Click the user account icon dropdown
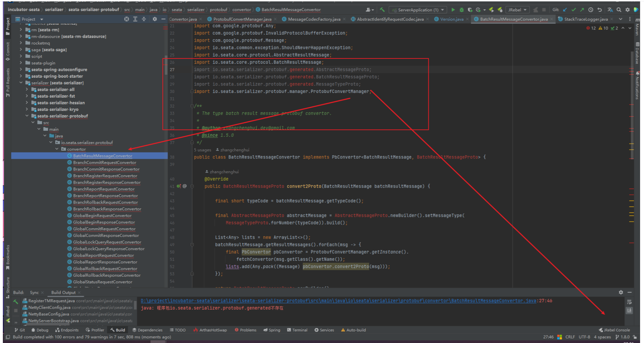Viewport: 644px width, 343px height. 369,10
